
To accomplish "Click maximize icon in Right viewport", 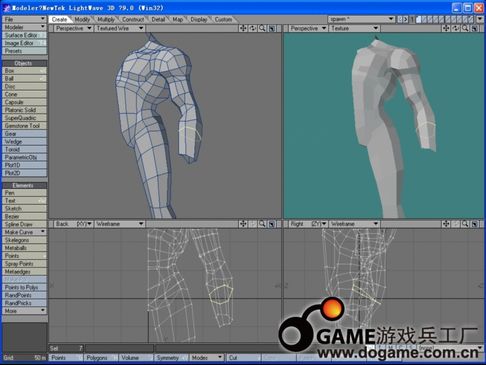I will (475, 224).
